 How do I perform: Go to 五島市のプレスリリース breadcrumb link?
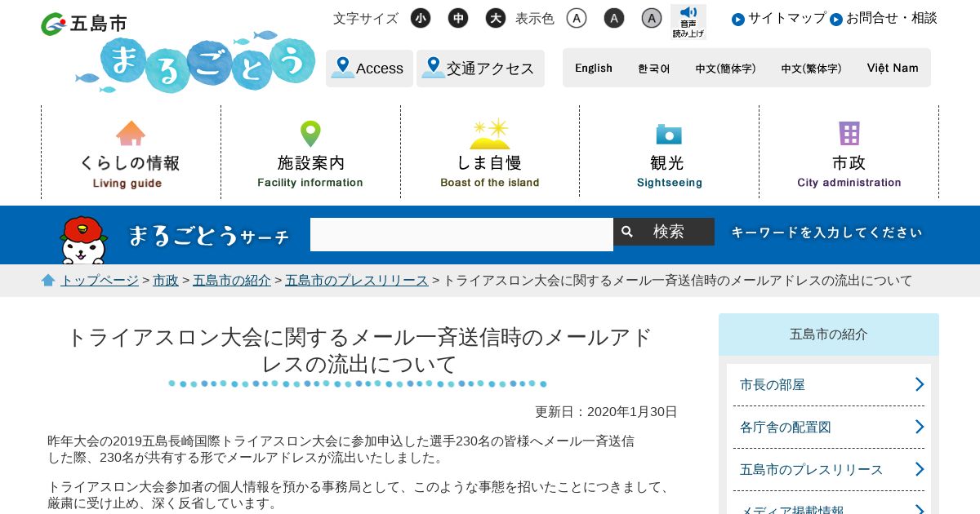[357, 281]
